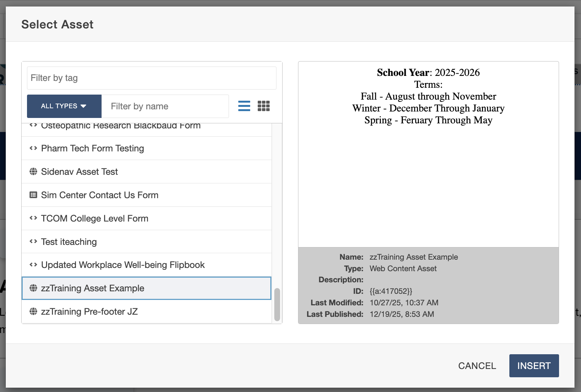The width and height of the screenshot is (581, 392).
Task: Click globe icon beside Sidenav Asset Test
Action: click(x=33, y=172)
